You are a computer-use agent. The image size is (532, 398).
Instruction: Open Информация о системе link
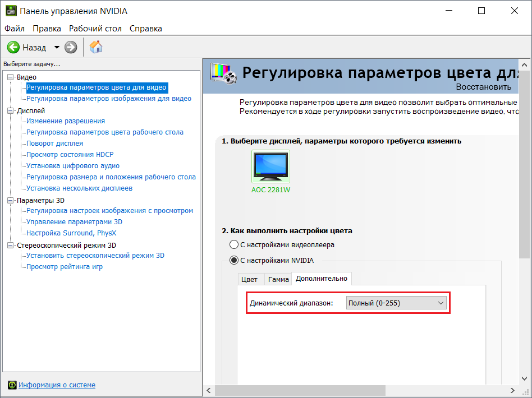click(x=57, y=385)
